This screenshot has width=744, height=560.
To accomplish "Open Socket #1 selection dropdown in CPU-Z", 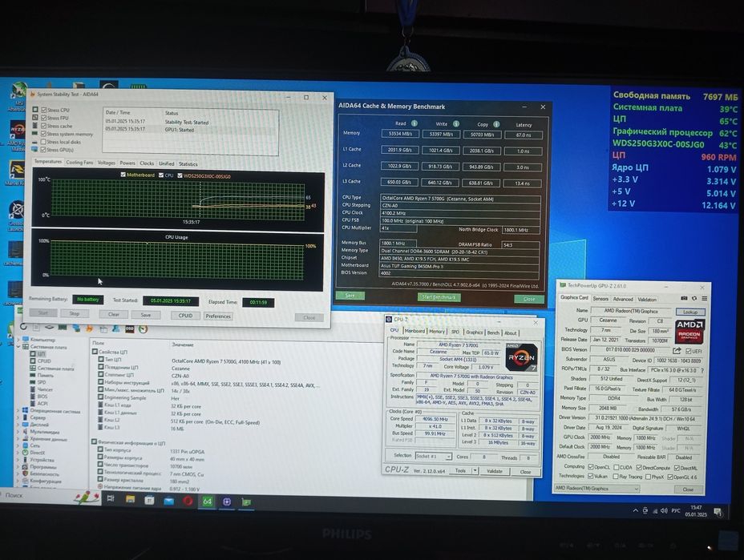I will coord(433,456).
